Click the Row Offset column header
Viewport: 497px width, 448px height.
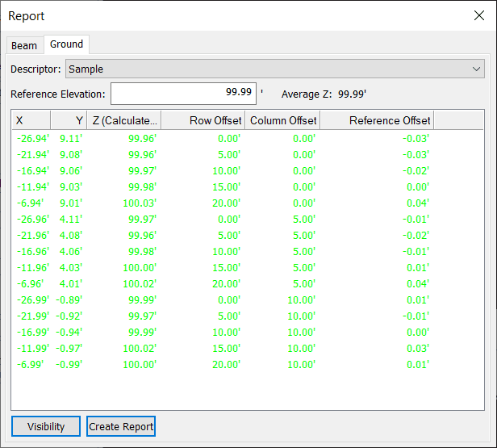(x=203, y=120)
